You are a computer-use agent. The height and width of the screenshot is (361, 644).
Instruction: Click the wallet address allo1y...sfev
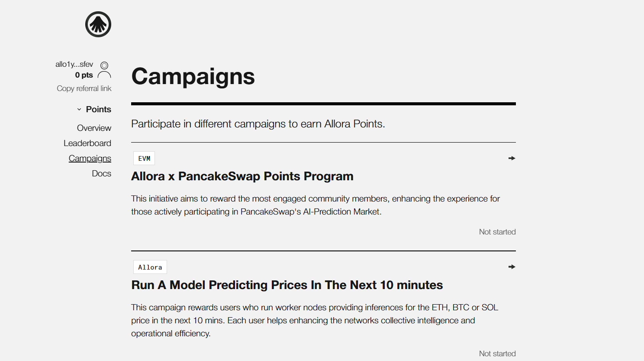click(74, 64)
